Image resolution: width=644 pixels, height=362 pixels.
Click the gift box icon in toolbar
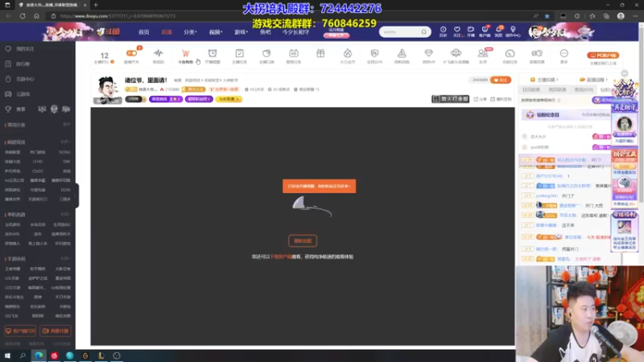point(320,53)
